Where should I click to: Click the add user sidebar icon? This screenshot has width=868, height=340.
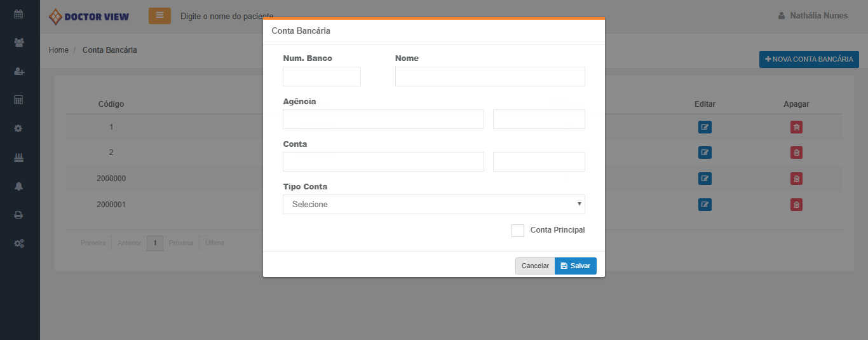pyautogui.click(x=19, y=72)
